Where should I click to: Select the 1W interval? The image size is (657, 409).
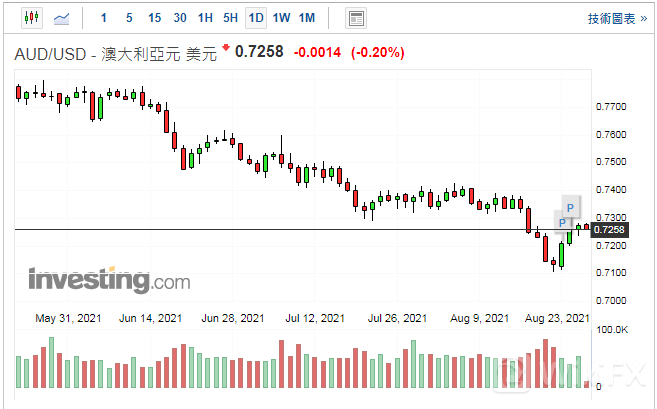point(281,18)
